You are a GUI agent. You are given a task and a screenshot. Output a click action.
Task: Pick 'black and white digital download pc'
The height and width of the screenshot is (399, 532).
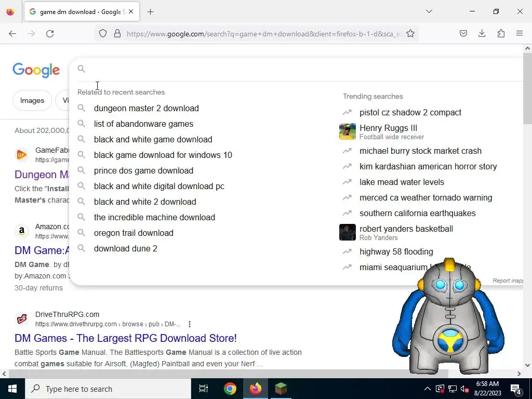159,187
